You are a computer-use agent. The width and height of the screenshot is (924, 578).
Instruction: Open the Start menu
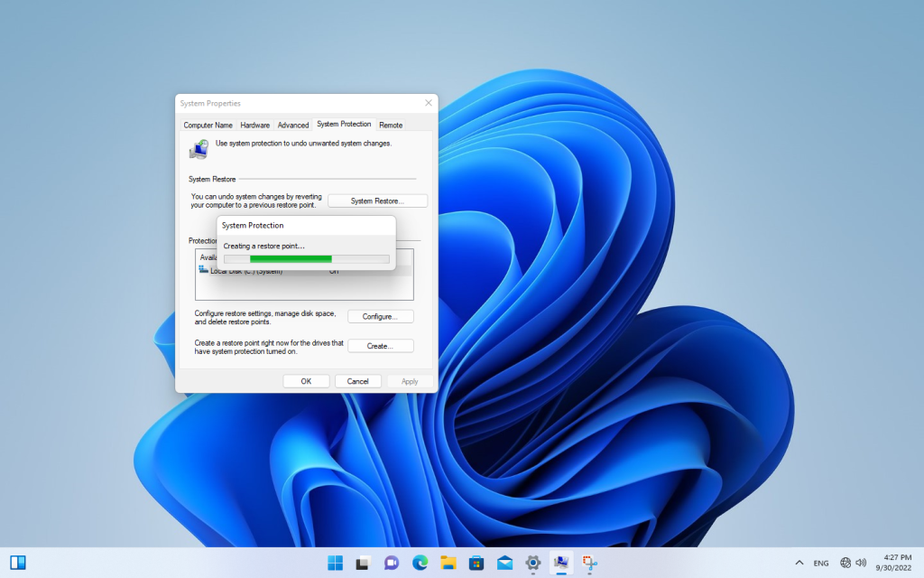pyautogui.click(x=334, y=561)
